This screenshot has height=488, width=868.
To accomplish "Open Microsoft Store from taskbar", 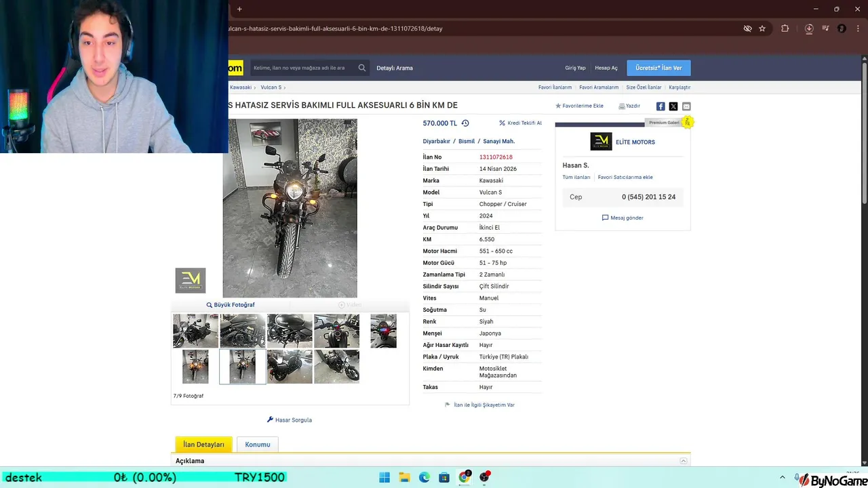I will click(x=444, y=477).
